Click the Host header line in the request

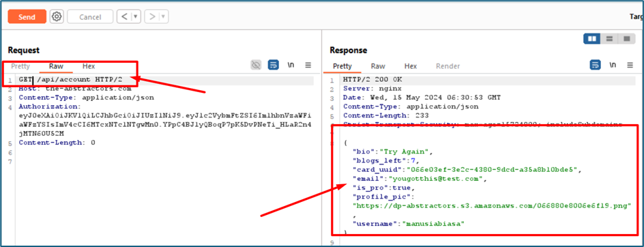tap(75, 89)
